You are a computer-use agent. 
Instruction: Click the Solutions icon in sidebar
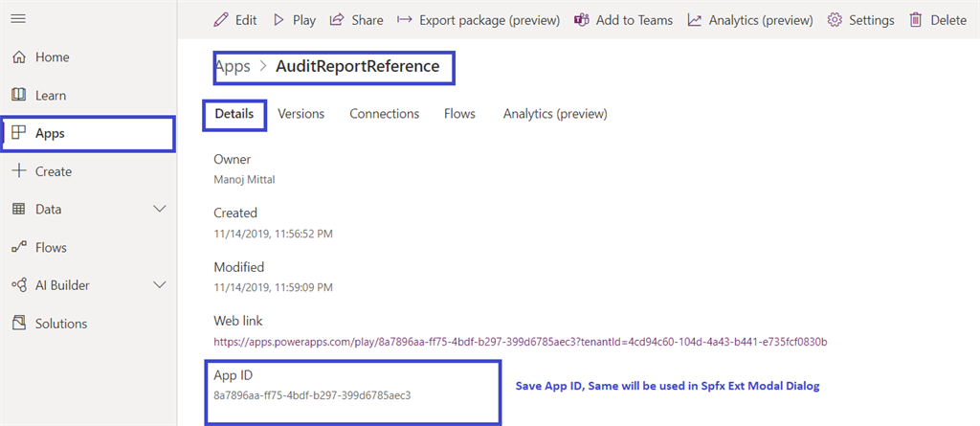coord(19,324)
